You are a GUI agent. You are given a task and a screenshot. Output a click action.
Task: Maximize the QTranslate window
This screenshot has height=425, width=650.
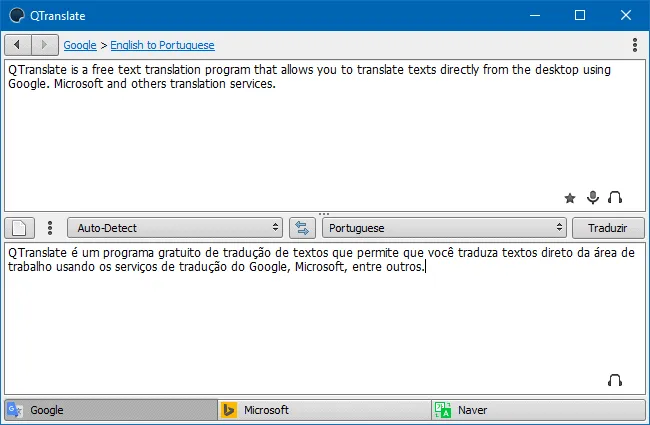pos(580,15)
